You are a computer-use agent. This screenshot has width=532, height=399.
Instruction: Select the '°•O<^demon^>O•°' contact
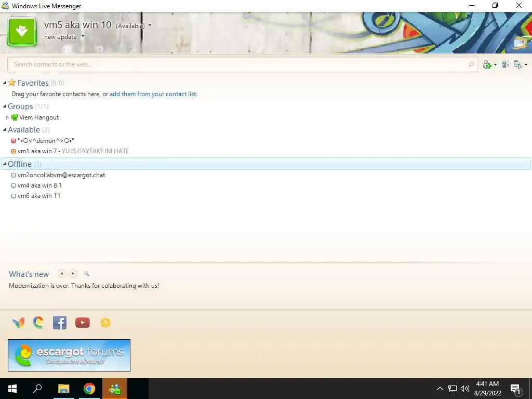point(46,141)
